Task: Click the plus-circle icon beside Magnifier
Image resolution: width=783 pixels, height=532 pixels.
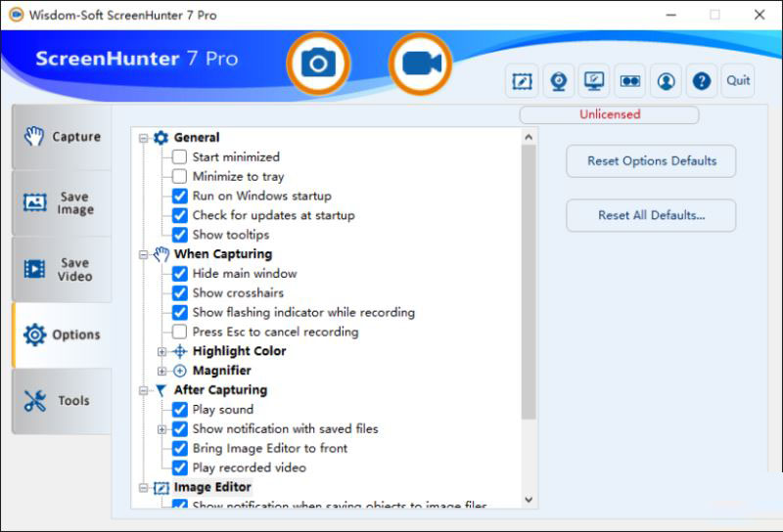Action: [180, 371]
